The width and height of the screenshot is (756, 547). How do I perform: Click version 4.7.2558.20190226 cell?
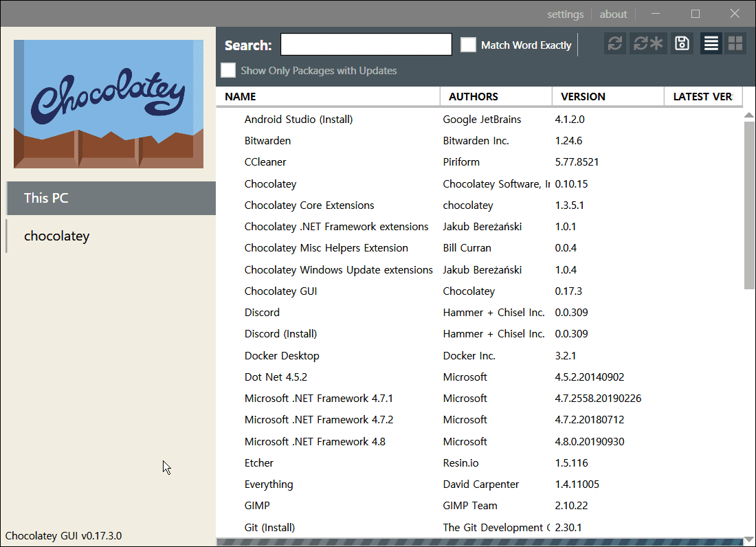click(x=598, y=398)
